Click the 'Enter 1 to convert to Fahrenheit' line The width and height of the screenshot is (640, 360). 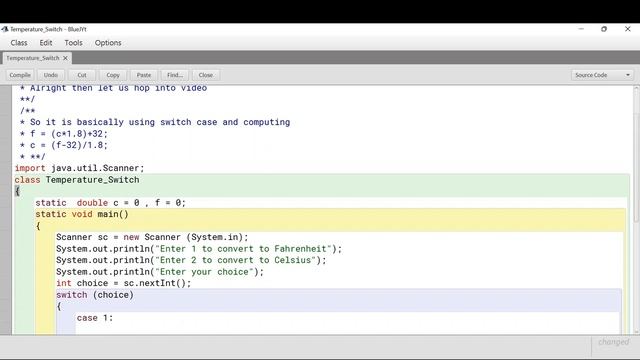pos(199,249)
